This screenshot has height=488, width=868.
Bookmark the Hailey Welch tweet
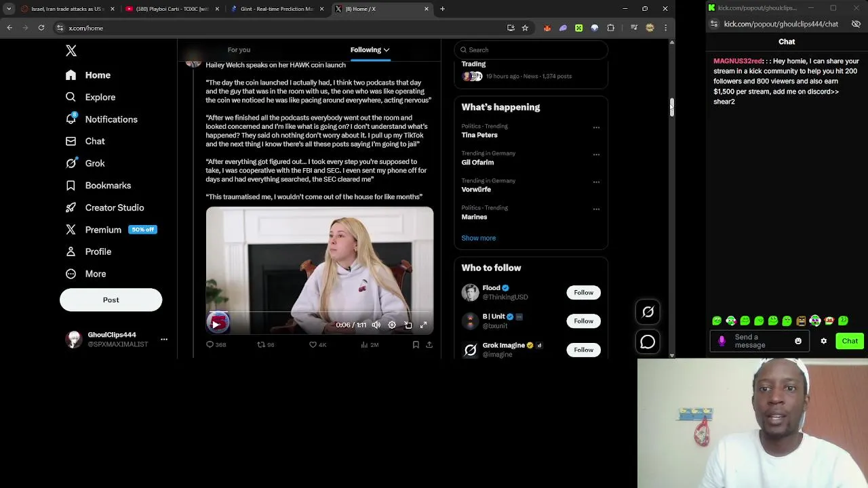(416, 344)
